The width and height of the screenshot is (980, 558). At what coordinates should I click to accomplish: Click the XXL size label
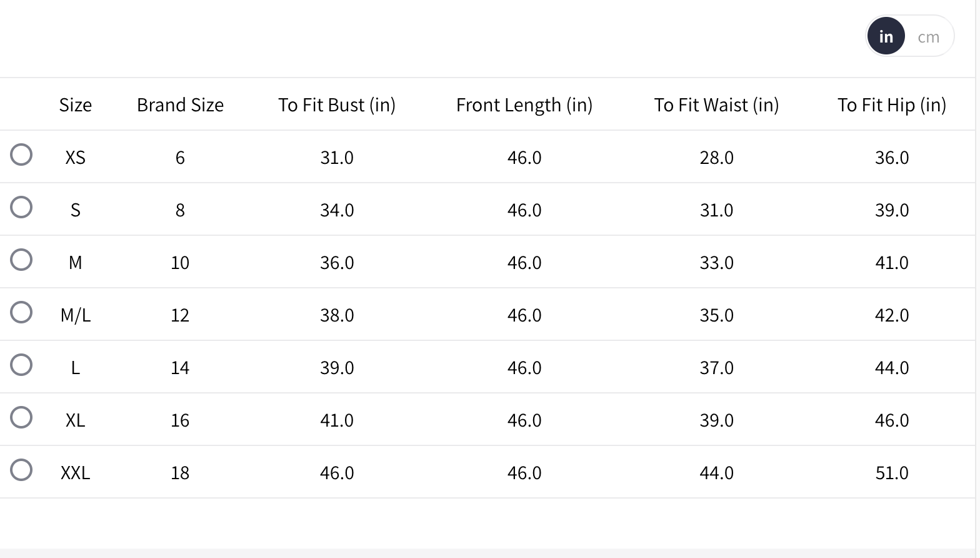coord(76,473)
